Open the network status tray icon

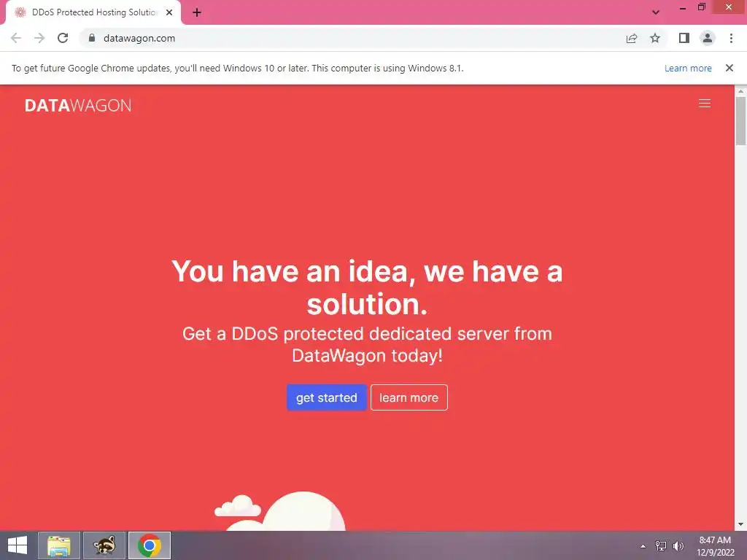(x=661, y=546)
